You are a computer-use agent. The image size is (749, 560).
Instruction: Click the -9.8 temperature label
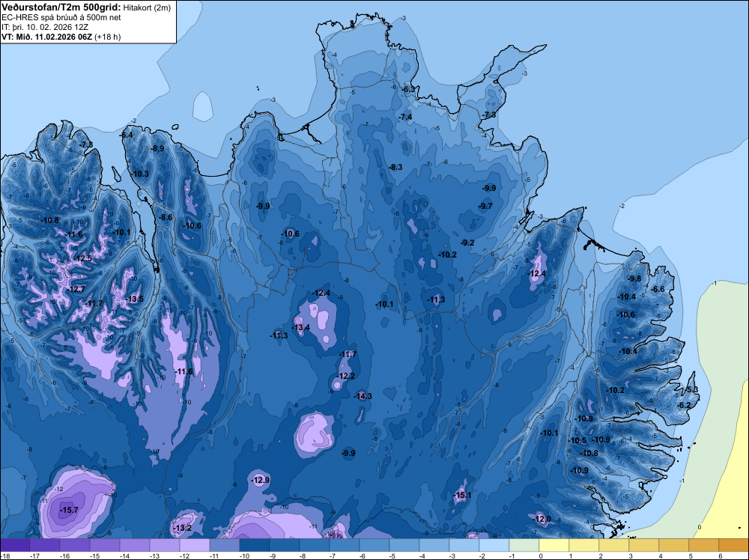tap(634, 279)
